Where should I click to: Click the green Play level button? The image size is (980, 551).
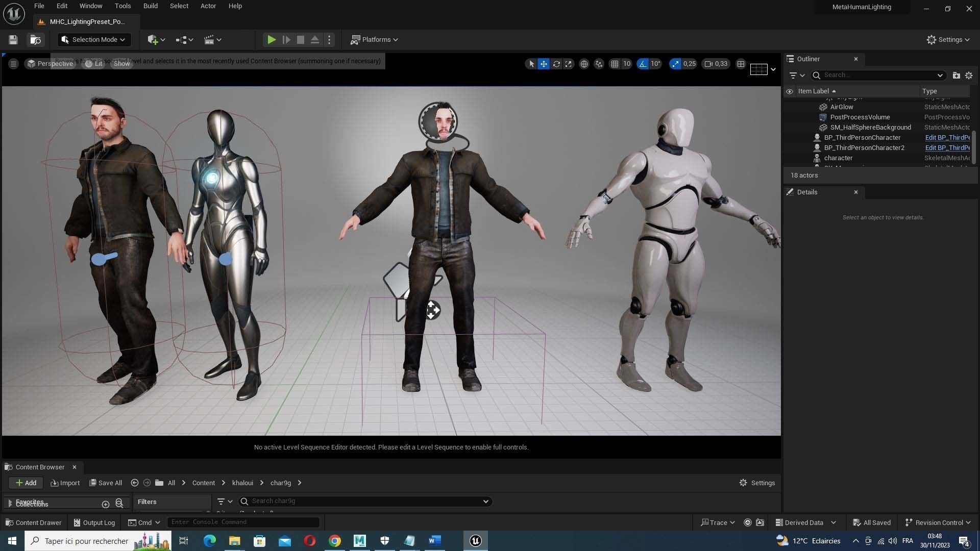pos(272,40)
